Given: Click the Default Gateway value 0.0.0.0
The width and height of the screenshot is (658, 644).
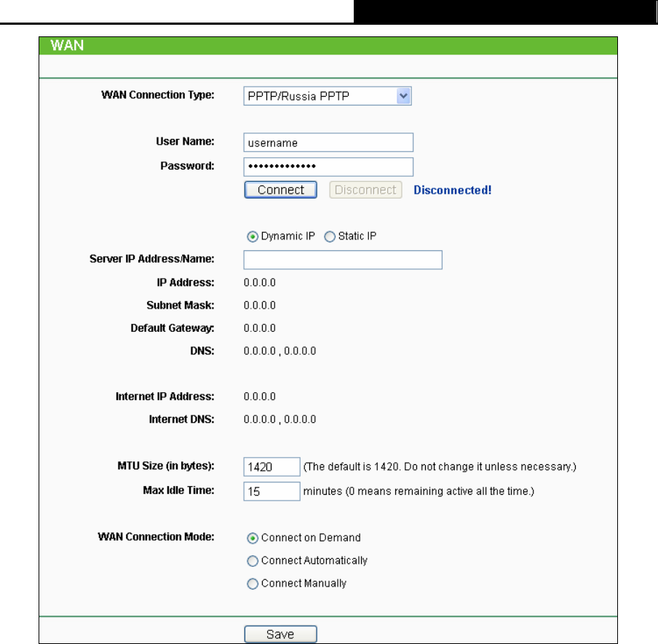Looking at the screenshot, I should pos(259,328).
